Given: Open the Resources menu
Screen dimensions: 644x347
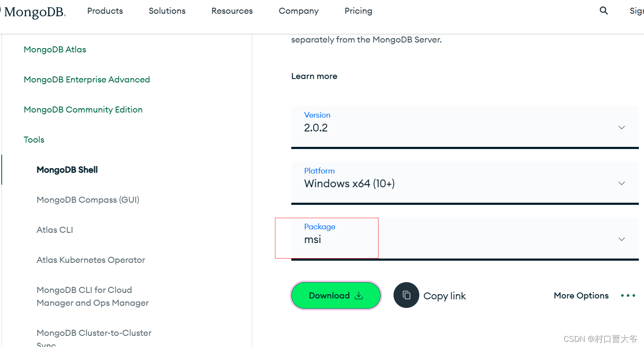Looking at the screenshot, I should coord(232,11).
